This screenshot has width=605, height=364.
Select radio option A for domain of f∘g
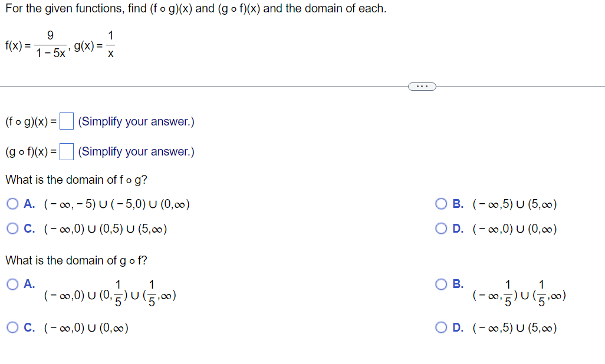pyautogui.click(x=12, y=203)
